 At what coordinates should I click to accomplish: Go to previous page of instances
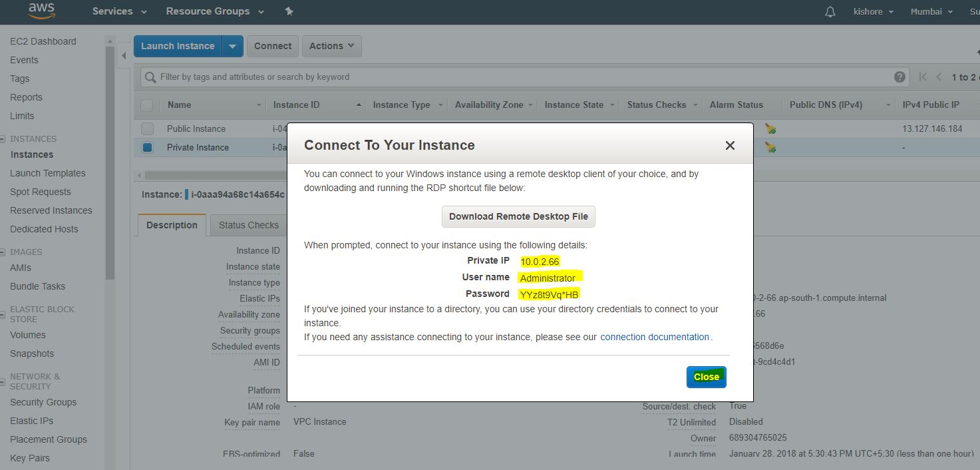939,77
